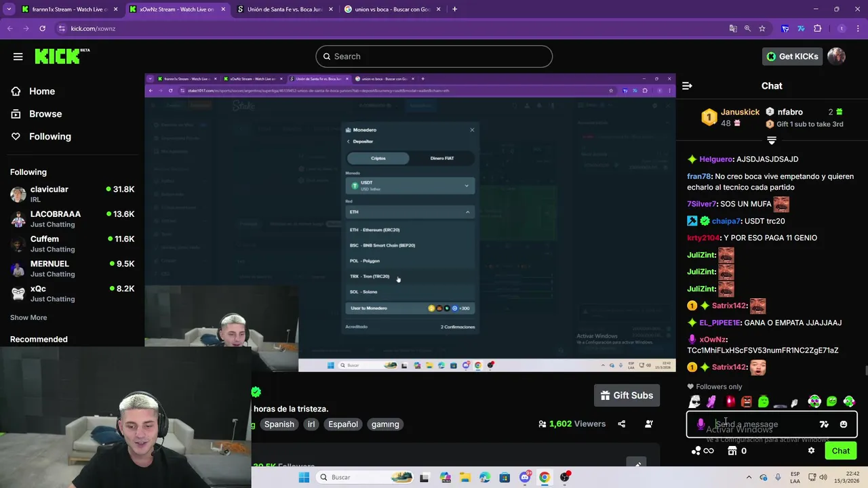868x488 pixels.
Task: Click the irl tag
Action: tap(311, 424)
